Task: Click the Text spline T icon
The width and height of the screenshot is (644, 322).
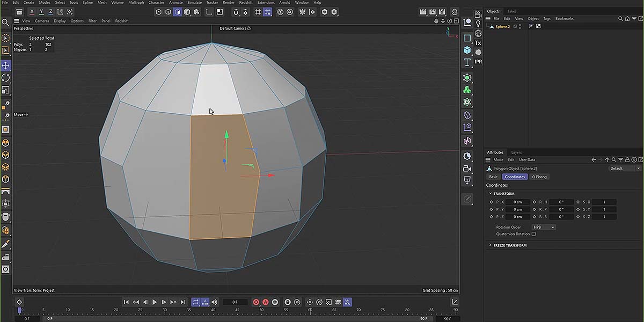Action: click(467, 63)
